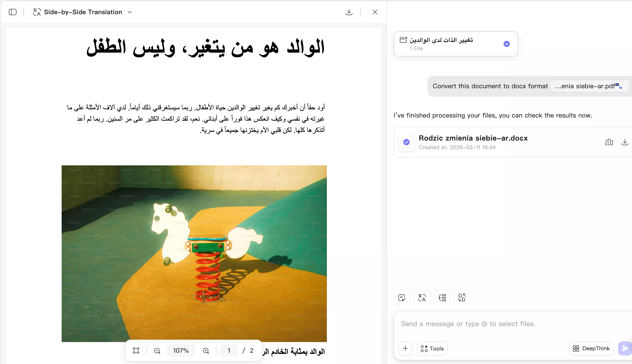
Task: Select the translate quick action icon
Action: point(422,297)
